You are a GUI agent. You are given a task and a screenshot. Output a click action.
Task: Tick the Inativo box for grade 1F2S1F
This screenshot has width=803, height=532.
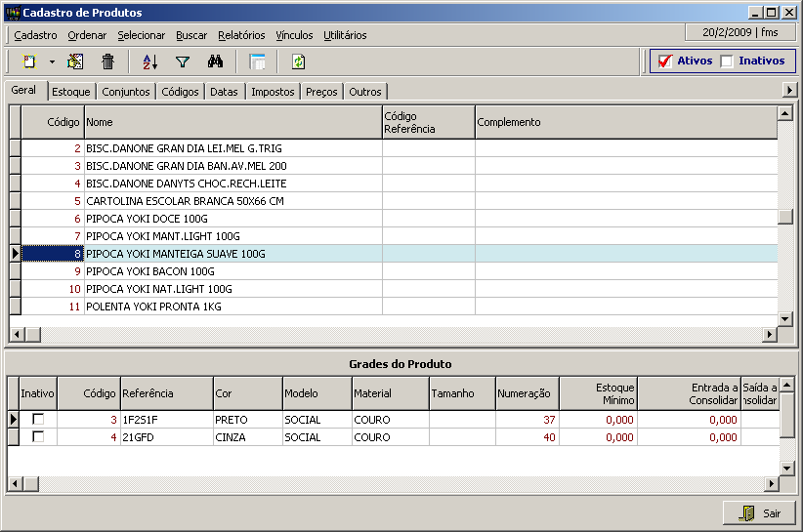tap(38, 420)
